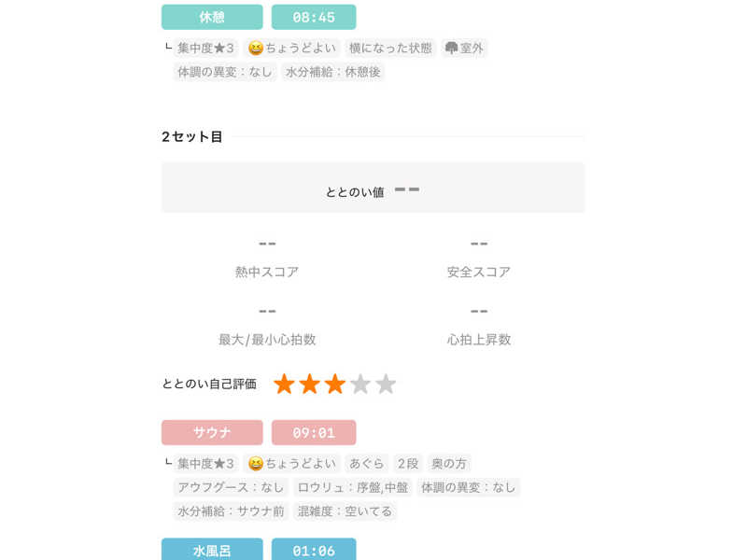Click the tree icon beside 室外
The image size is (747, 560).
[x=452, y=48]
